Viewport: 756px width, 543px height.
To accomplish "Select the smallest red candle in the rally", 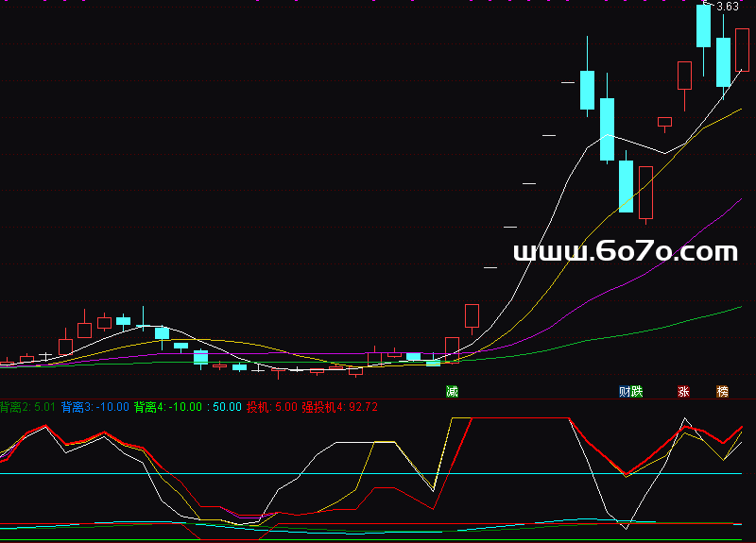I will pos(664,122).
